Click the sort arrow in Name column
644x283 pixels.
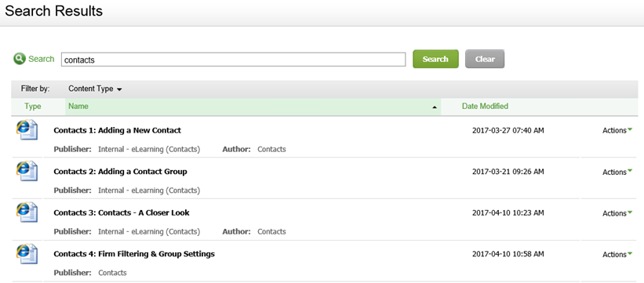(434, 107)
